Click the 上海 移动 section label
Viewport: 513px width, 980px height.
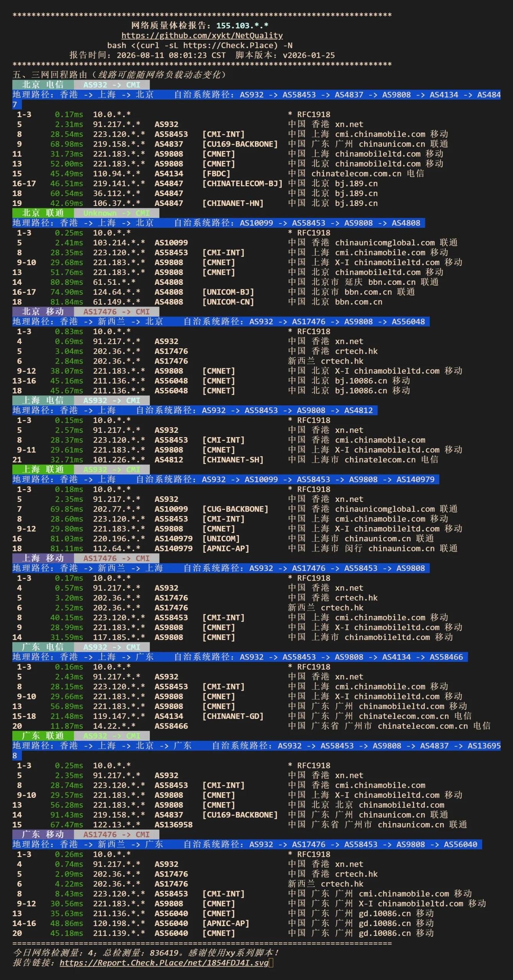43,558
